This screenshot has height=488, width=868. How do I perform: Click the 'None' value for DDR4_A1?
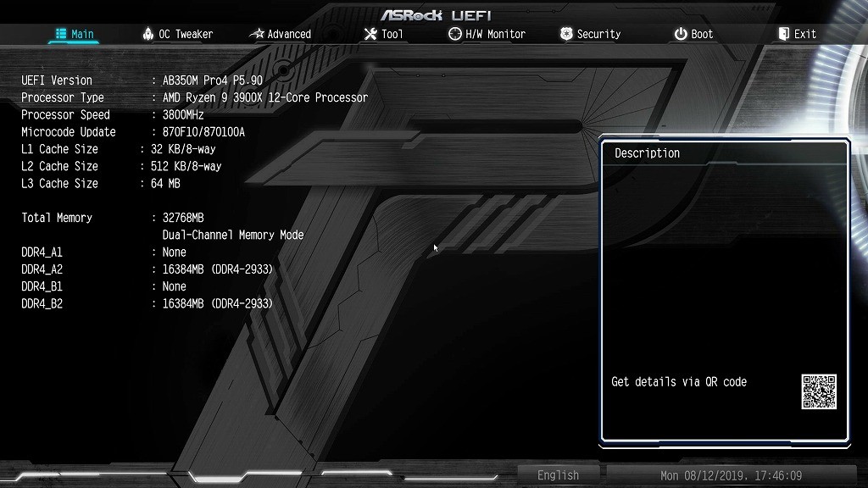pyautogui.click(x=175, y=252)
